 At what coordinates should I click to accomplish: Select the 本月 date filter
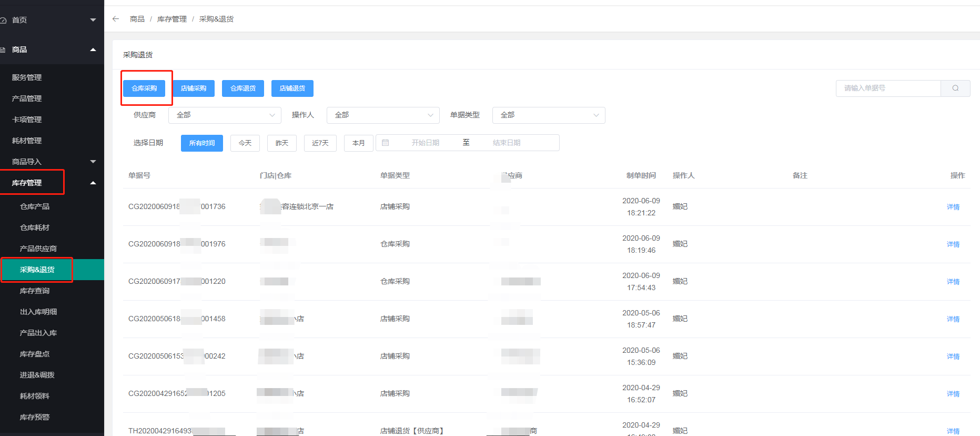pos(358,143)
